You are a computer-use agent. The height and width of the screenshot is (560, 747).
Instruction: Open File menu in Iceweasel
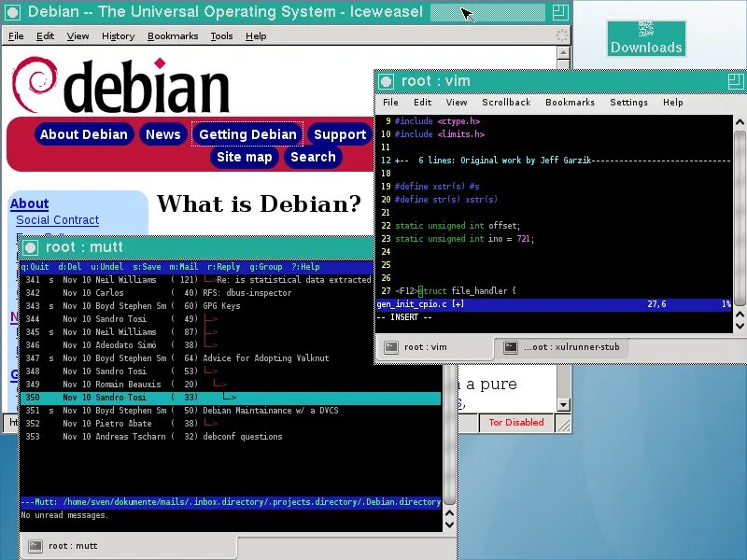(16, 35)
